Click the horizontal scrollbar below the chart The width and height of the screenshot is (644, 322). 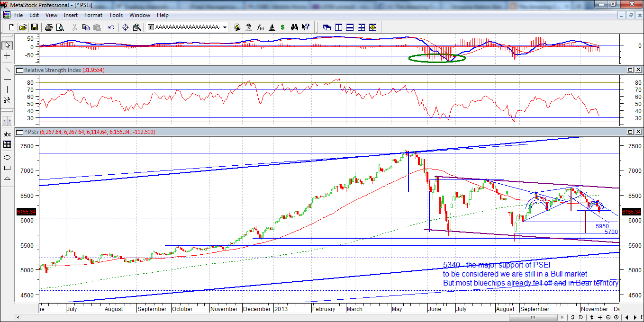tap(534, 316)
